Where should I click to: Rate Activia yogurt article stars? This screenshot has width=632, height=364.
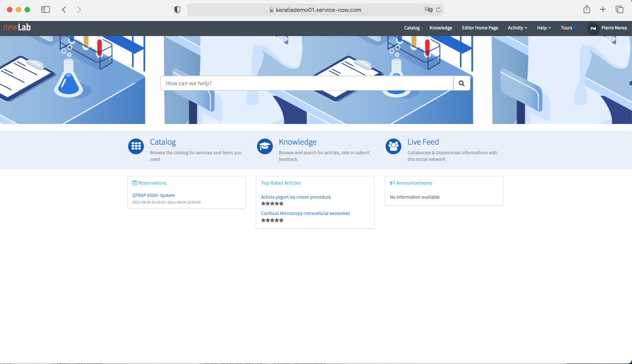pyautogui.click(x=272, y=204)
